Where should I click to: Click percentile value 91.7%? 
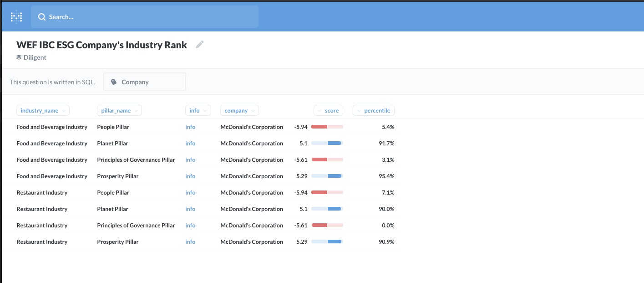pos(386,144)
